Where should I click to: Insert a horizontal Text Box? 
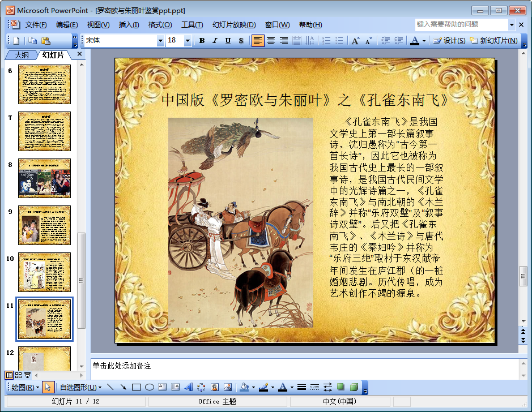[x=163, y=387]
